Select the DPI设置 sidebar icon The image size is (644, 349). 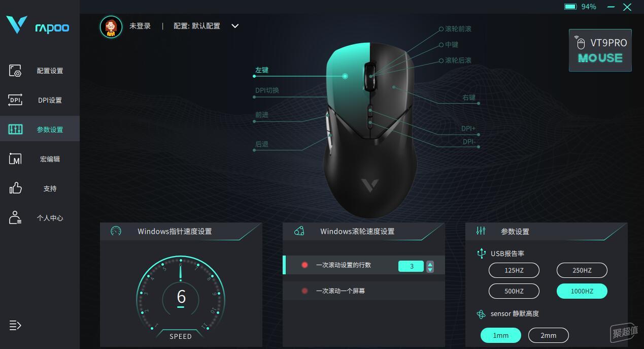tap(15, 100)
